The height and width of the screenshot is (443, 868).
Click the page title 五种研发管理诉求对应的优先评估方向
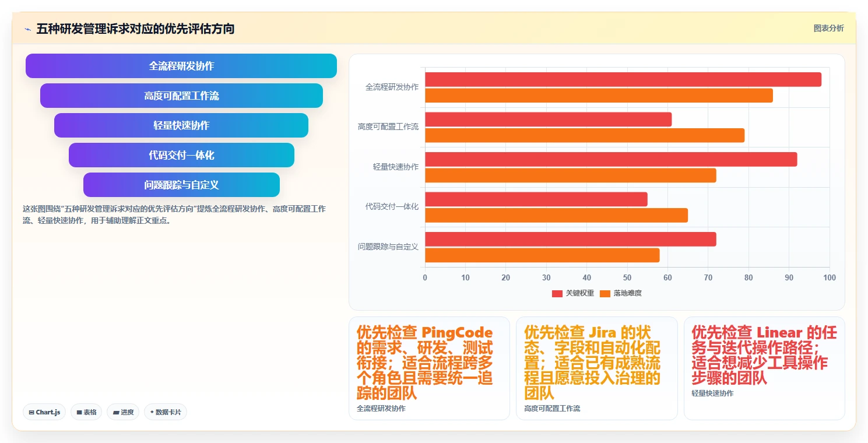point(135,29)
